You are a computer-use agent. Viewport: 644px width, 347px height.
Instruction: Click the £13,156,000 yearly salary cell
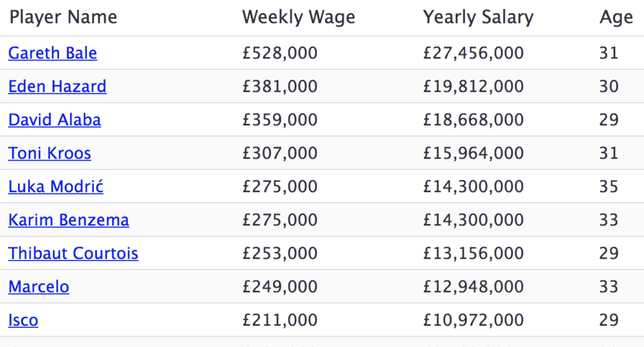coord(474,253)
